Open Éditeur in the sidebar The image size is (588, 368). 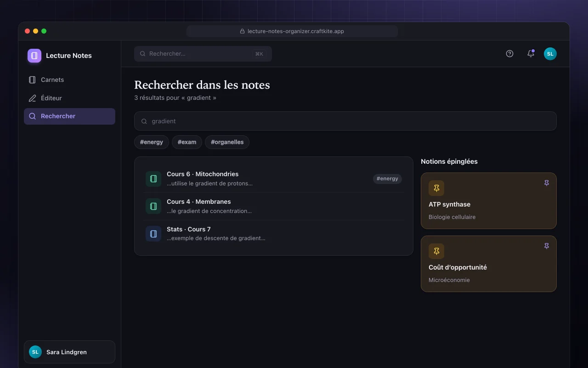(69, 98)
